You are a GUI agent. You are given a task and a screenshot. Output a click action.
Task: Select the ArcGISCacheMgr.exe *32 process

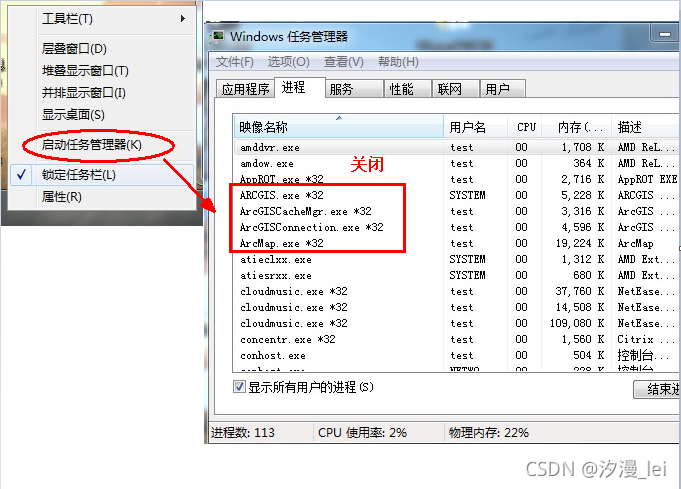click(456, 211)
